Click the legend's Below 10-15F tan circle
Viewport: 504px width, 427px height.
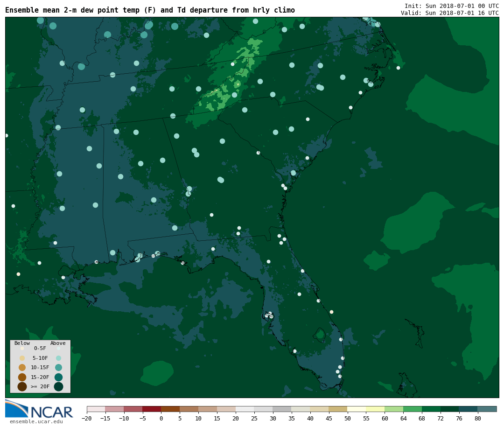(22, 367)
